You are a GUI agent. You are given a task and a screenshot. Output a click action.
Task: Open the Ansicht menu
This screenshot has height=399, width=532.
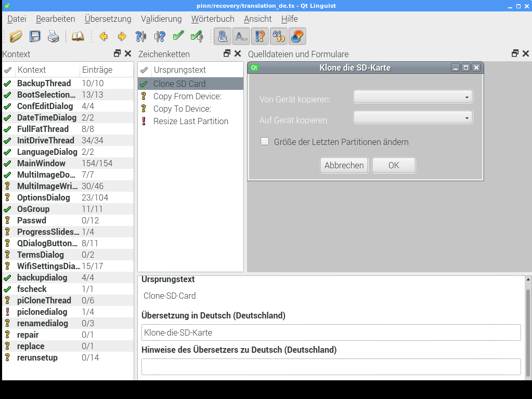click(257, 19)
